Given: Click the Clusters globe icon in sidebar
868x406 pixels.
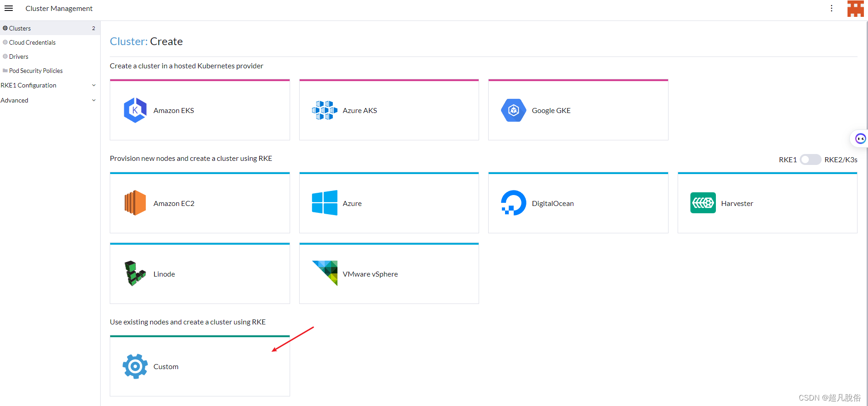Looking at the screenshot, I should (x=5, y=28).
